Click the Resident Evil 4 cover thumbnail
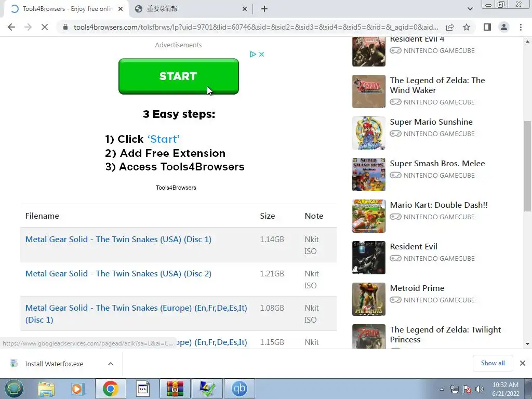This screenshot has width=532, height=399. click(369, 51)
